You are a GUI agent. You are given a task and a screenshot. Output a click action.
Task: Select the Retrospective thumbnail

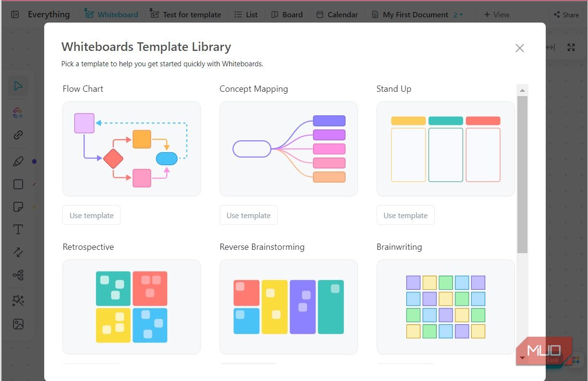[x=132, y=307]
